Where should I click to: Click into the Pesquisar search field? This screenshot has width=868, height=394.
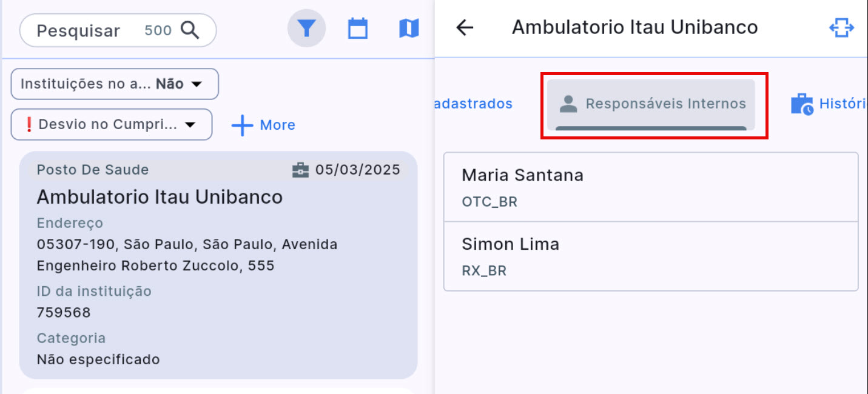coord(79,31)
